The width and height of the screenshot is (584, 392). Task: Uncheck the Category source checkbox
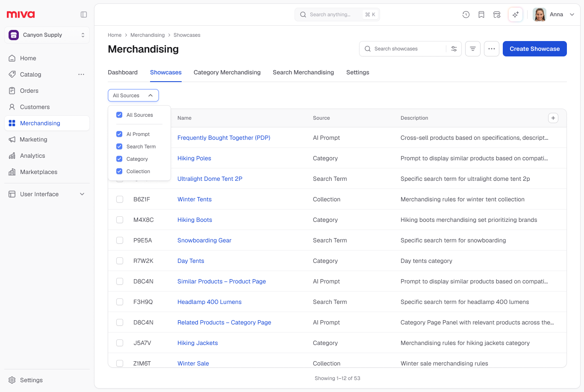click(119, 159)
